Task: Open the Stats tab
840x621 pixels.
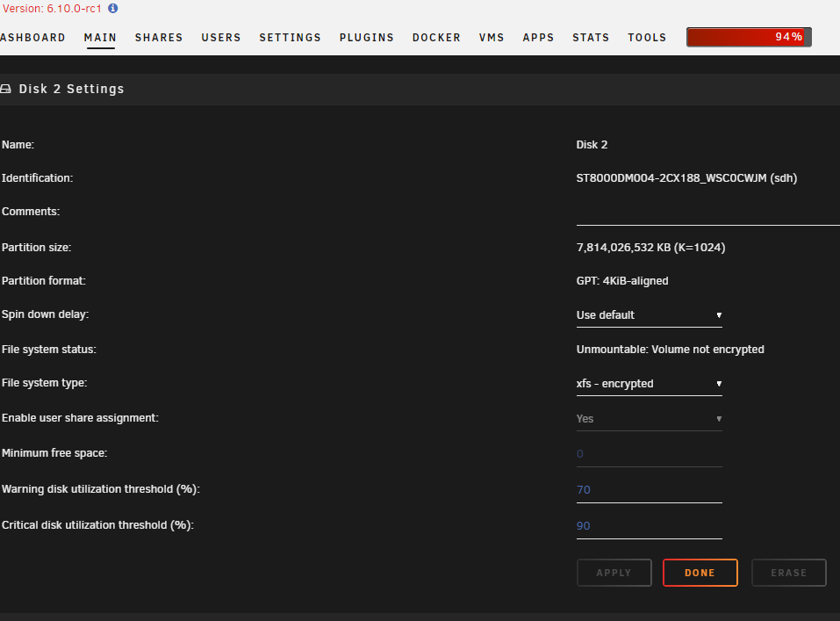Action: pos(591,38)
